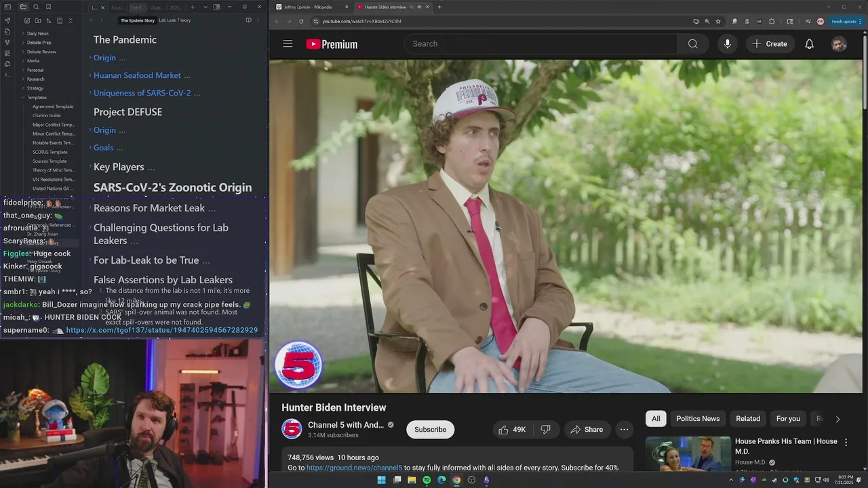This screenshot has height=488, width=868.
Task: Open House Pranks His Team video thumbnail
Action: (x=688, y=454)
